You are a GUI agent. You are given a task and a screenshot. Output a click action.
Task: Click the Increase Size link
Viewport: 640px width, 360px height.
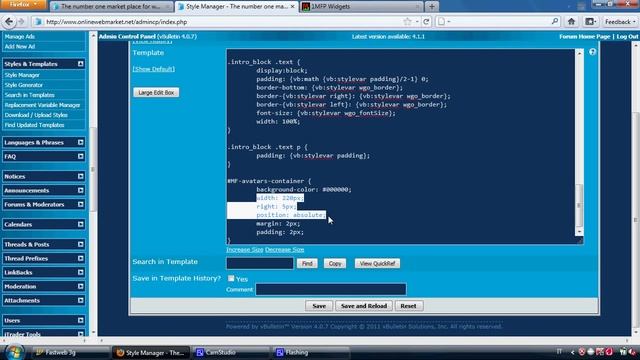[x=244, y=249]
